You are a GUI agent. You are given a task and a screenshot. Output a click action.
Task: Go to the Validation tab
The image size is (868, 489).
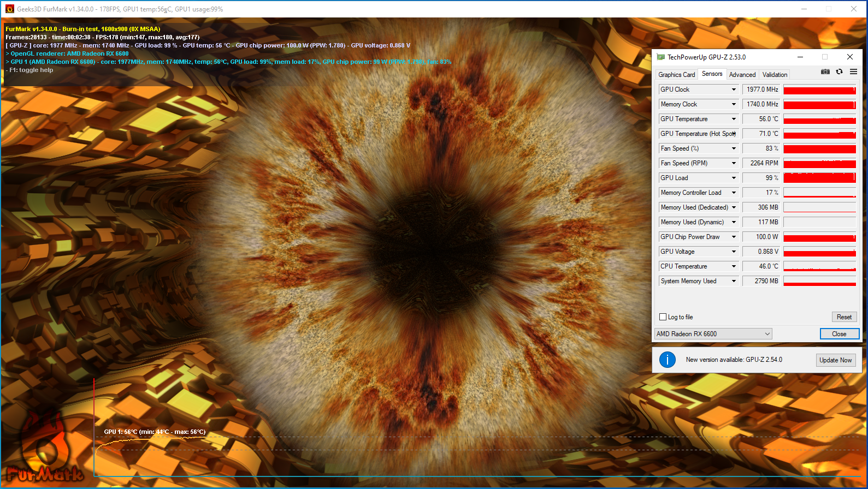pyautogui.click(x=775, y=75)
